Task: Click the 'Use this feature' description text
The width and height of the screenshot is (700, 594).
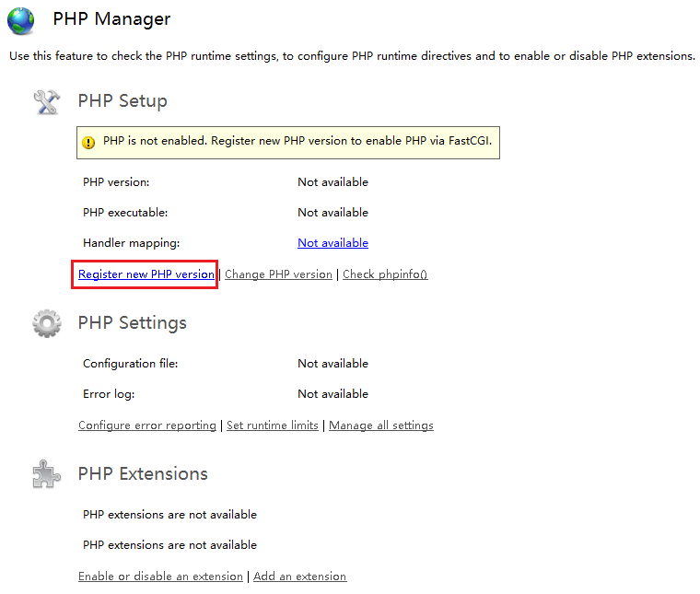Action: [x=352, y=56]
